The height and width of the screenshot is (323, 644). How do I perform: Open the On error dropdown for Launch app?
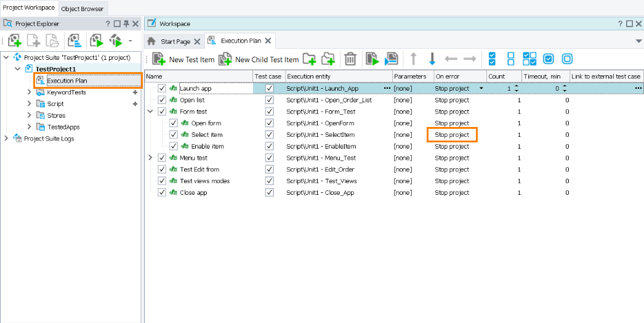pyautogui.click(x=481, y=89)
